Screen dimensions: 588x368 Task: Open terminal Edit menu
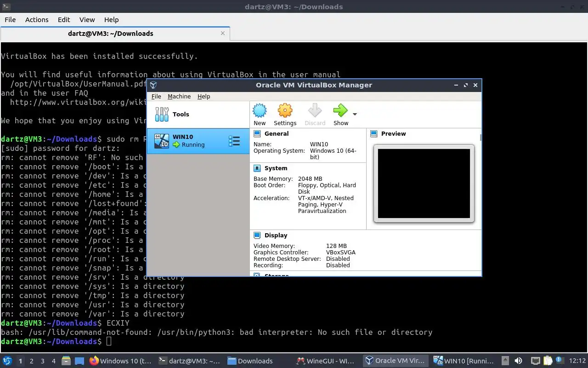pos(64,19)
